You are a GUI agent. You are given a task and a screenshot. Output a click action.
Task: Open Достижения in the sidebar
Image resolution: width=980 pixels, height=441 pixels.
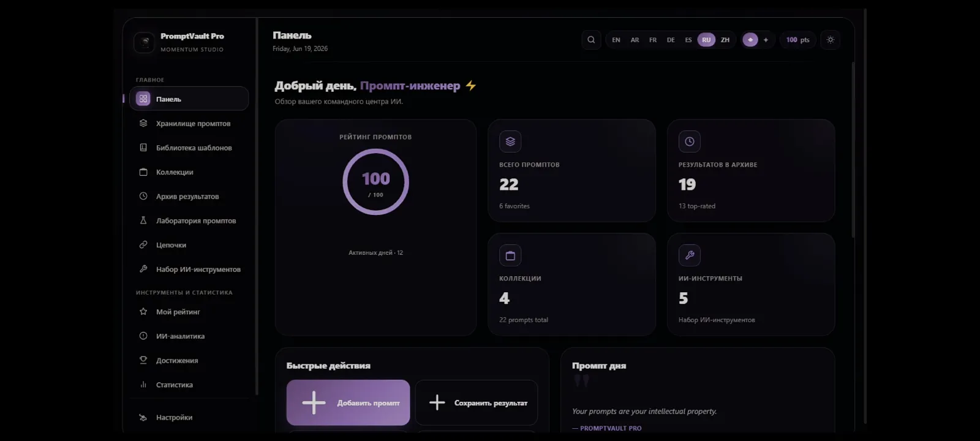point(189,360)
